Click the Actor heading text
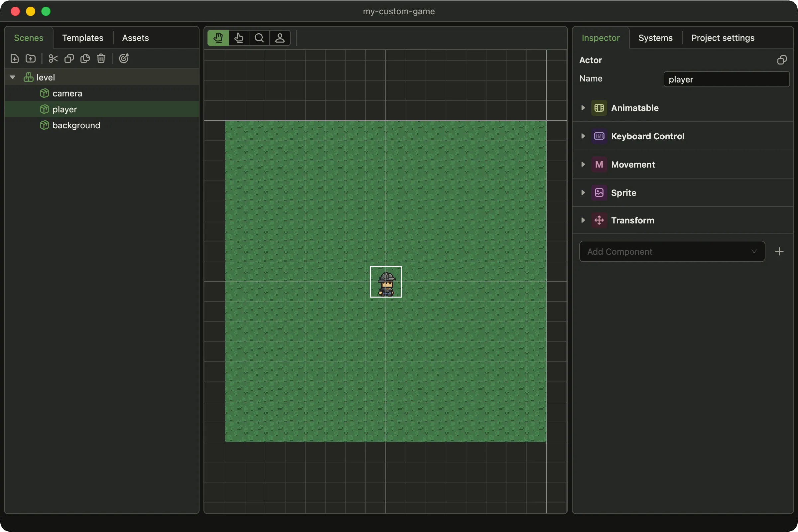Viewport: 798px width, 532px height. point(591,60)
